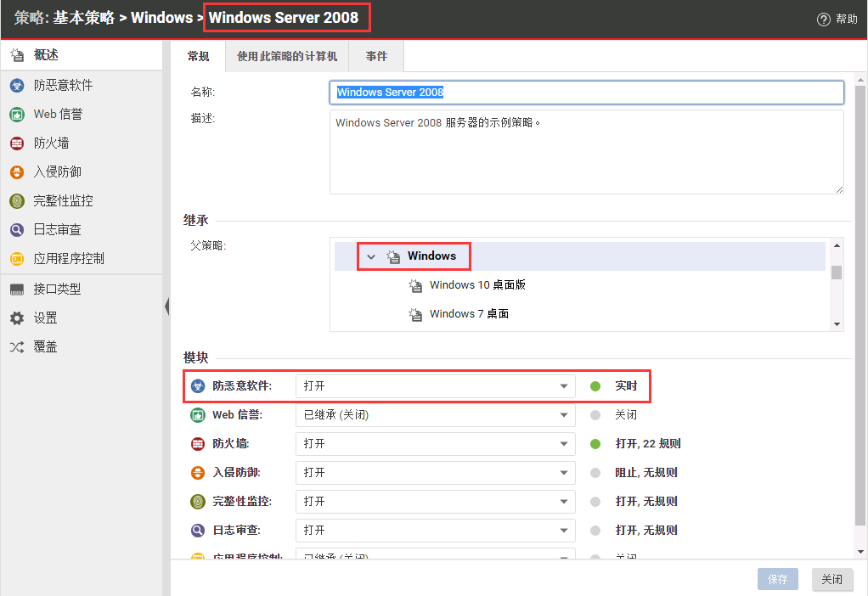Click the 防恶意软件 icon in sidebar

coord(16,86)
